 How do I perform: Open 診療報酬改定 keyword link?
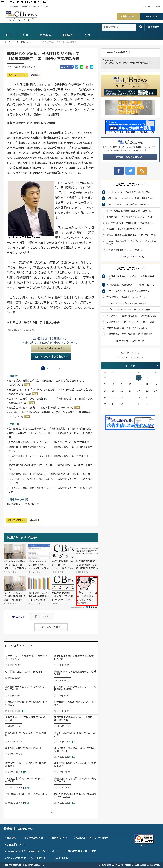(14, 504)
